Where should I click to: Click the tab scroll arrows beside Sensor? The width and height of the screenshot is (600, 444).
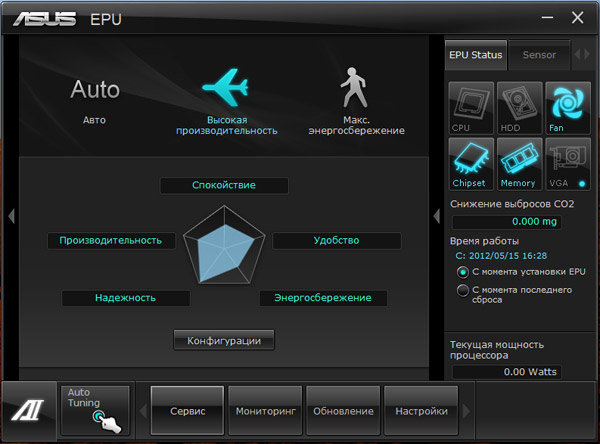[x=582, y=54]
